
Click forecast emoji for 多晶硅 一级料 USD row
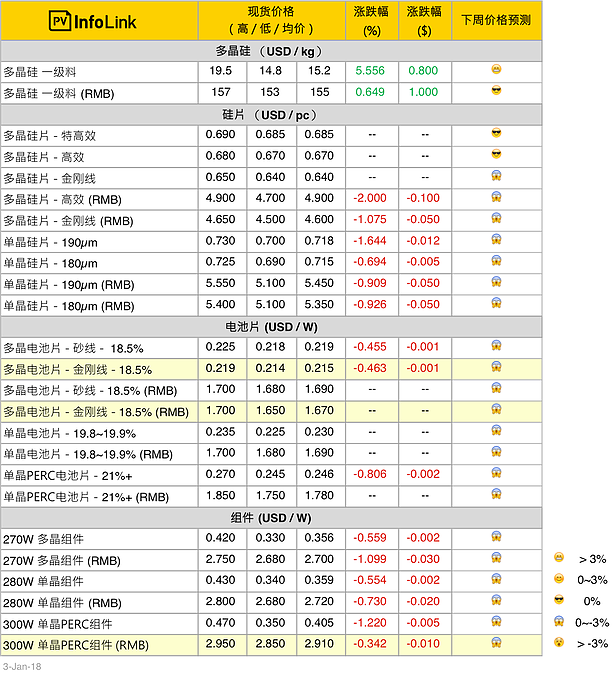(x=496, y=70)
